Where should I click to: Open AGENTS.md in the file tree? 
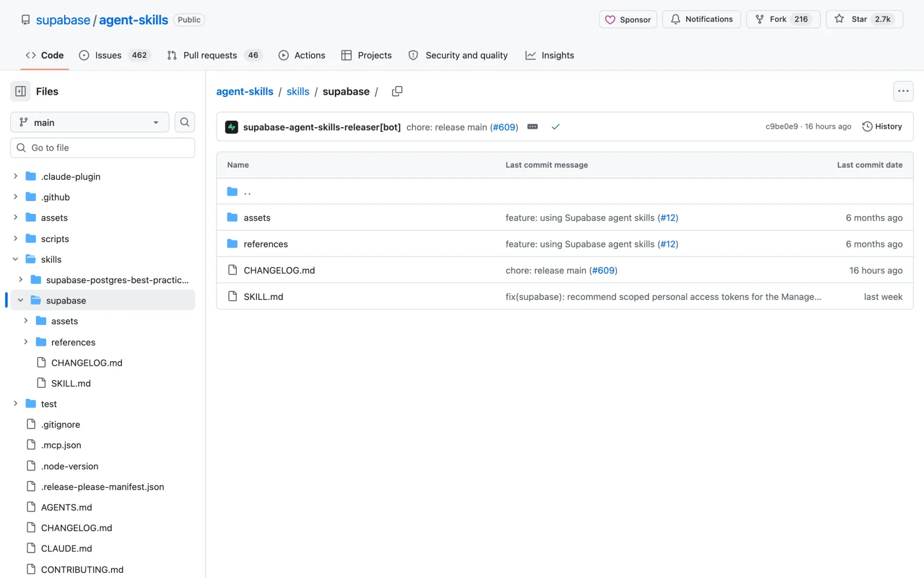66,507
